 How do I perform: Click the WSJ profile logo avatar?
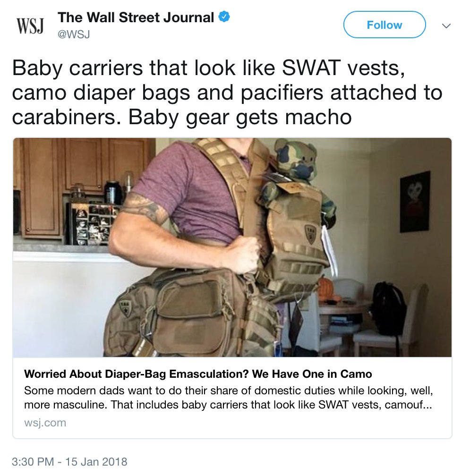pos(30,26)
